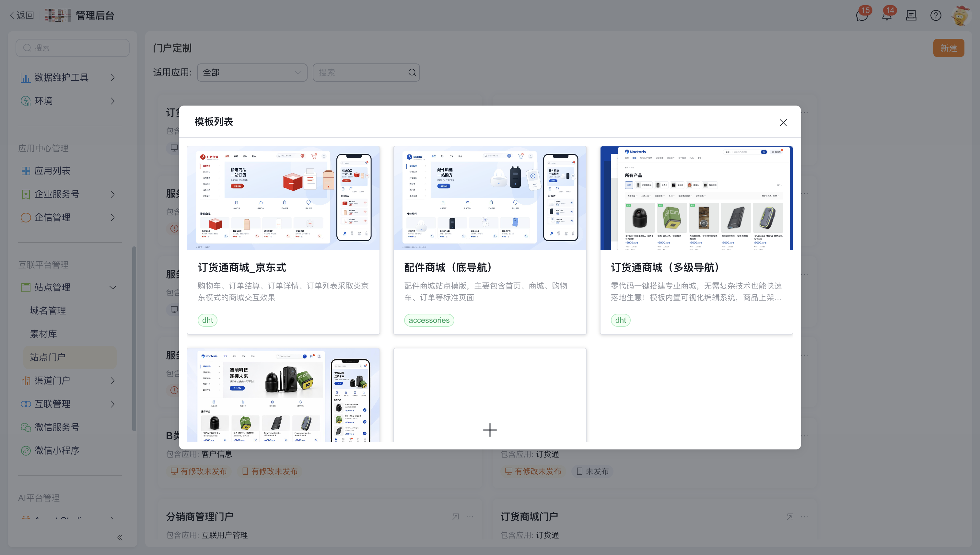This screenshot has height=555, width=980.
Task: Click the magnifier icon in the portal search
Action: pyautogui.click(x=412, y=73)
